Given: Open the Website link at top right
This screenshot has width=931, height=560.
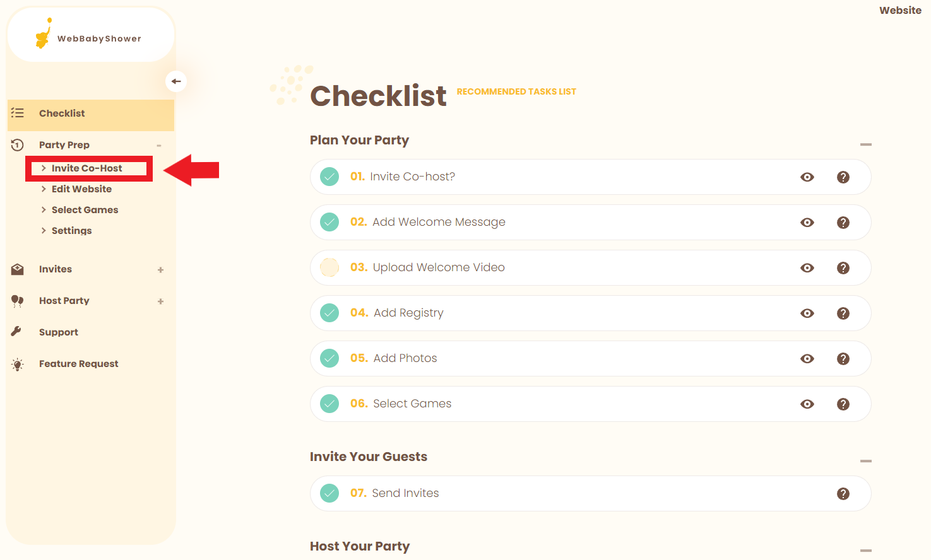Looking at the screenshot, I should point(900,11).
